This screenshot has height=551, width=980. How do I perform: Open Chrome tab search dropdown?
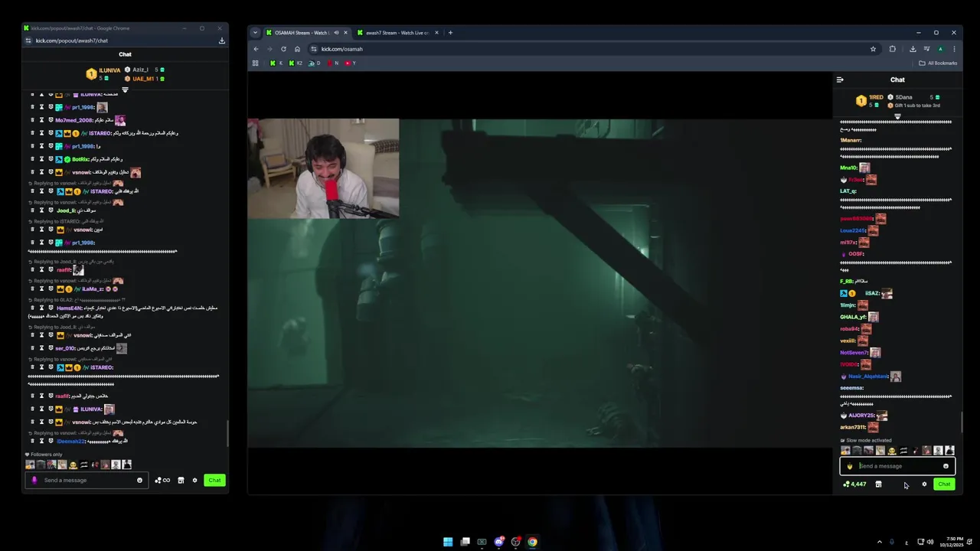(x=256, y=33)
